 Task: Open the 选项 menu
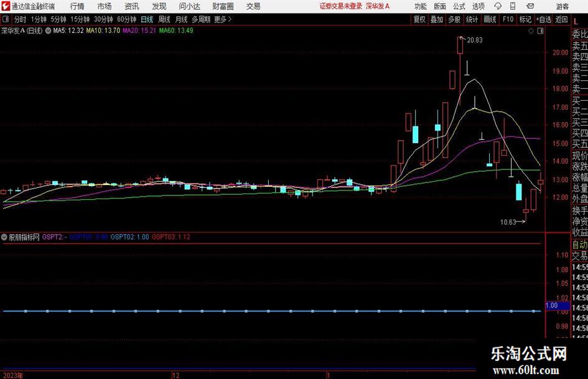[478, 6]
